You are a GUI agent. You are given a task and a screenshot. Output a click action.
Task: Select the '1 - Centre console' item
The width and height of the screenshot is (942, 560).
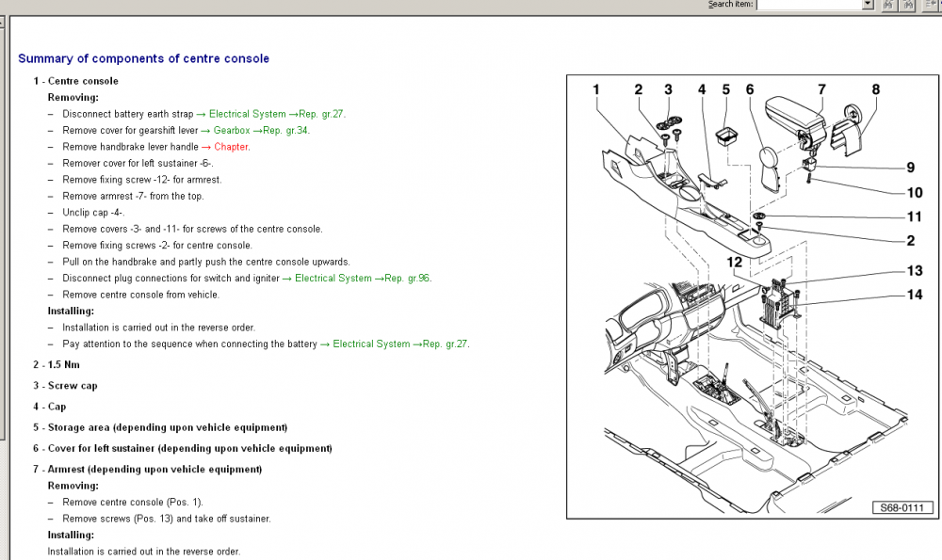[75, 81]
